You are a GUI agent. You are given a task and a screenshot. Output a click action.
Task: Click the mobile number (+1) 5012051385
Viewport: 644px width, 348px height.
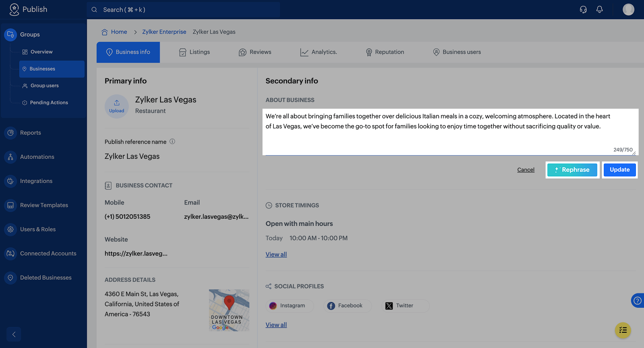127,217
